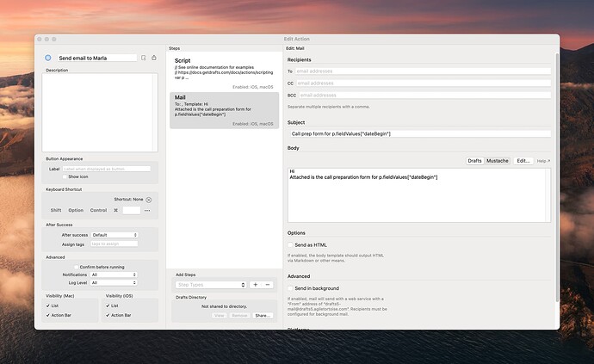Toggle the Shift modifier
The image size is (594, 364).
coord(56,210)
